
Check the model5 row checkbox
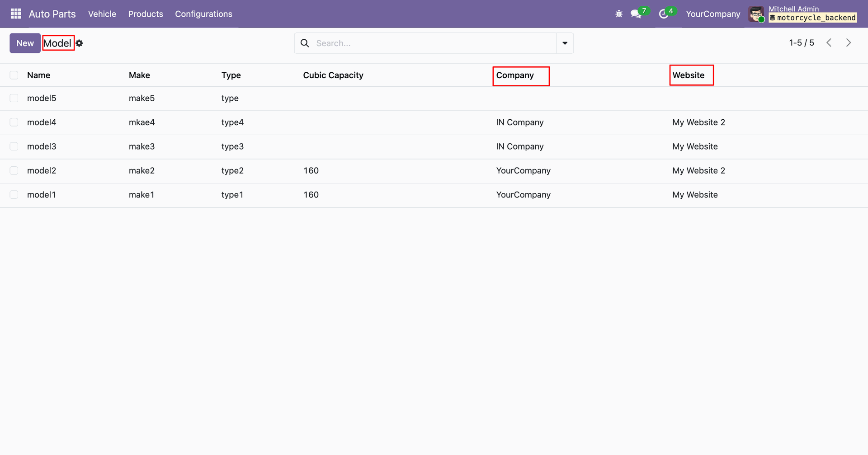click(14, 99)
